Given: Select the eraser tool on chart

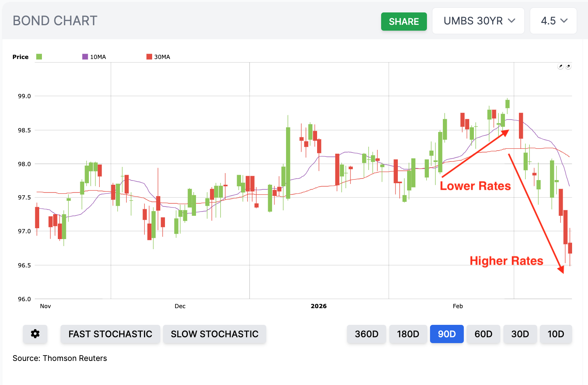Looking at the screenshot, I should [568, 66].
